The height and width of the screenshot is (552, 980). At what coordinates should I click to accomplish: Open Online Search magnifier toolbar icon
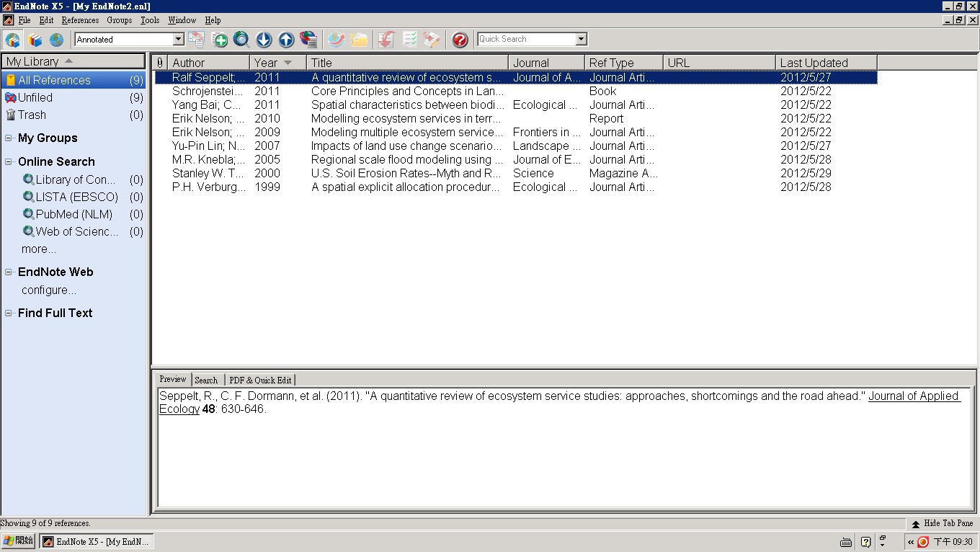point(241,40)
